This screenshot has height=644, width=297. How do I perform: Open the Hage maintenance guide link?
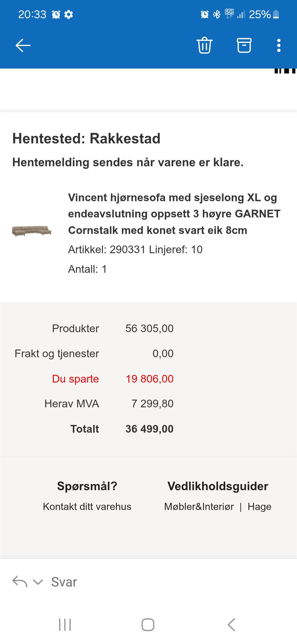pyautogui.click(x=259, y=507)
